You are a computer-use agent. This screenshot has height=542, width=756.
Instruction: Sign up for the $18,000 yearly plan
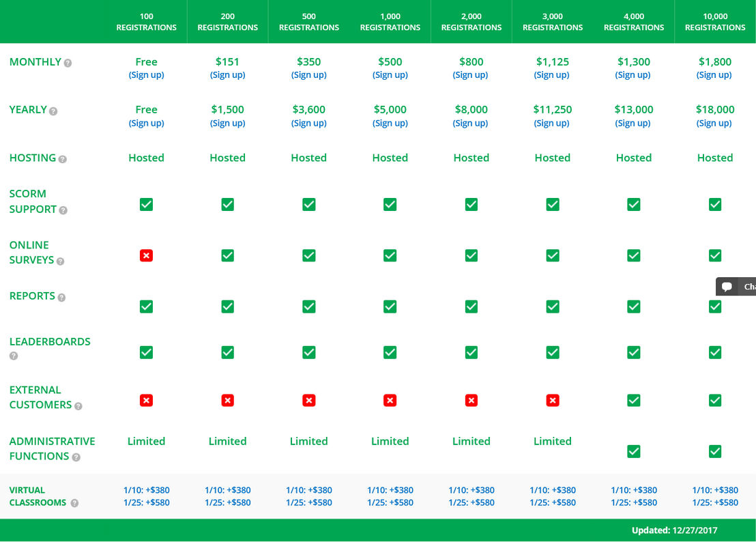coord(714,123)
